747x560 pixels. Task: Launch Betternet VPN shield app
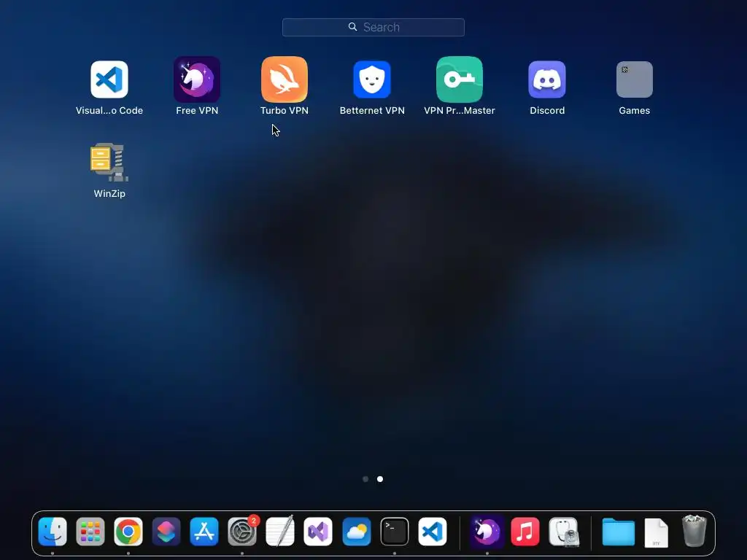(x=372, y=79)
